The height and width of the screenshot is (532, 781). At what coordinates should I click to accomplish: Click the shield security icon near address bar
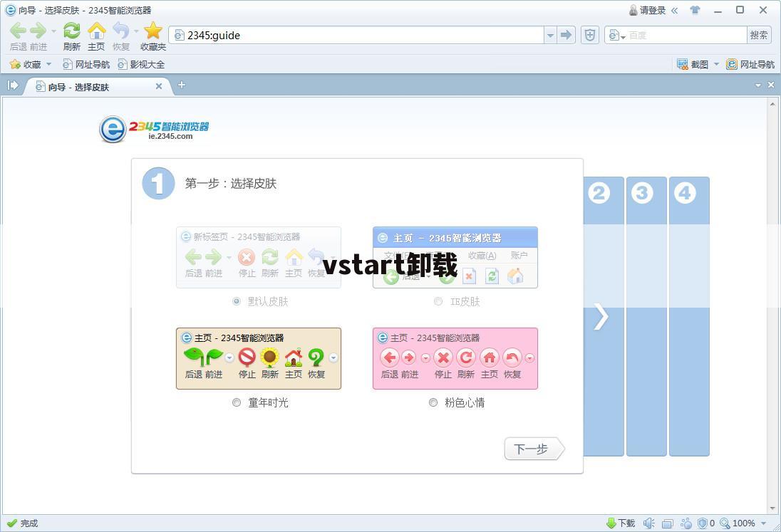coord(590,35)
